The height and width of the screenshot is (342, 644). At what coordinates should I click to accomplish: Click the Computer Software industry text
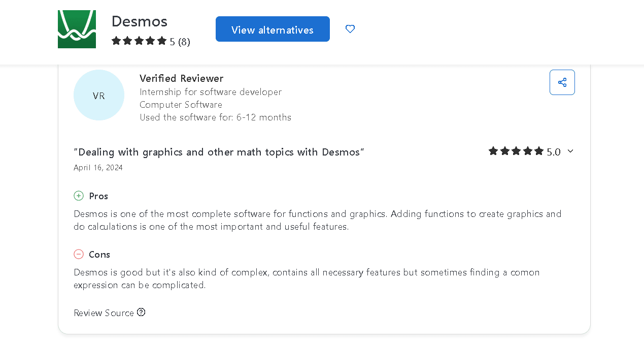click(181, 105)
